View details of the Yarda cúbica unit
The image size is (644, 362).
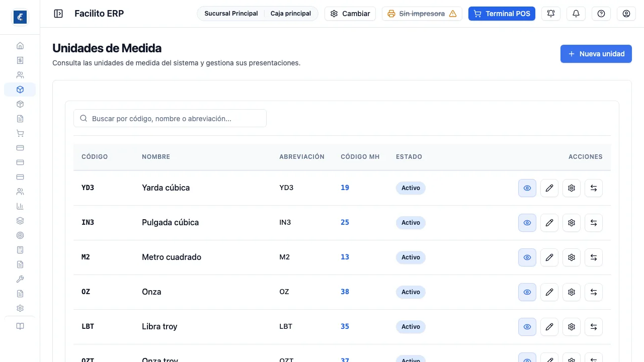(527, 188)
